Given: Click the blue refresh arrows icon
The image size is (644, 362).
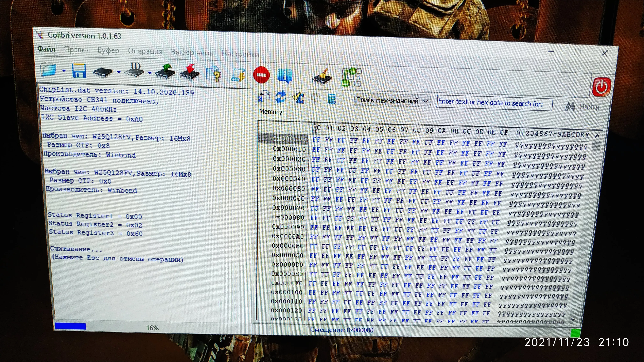Looking at the screenshot, I should tap(281, 97).
